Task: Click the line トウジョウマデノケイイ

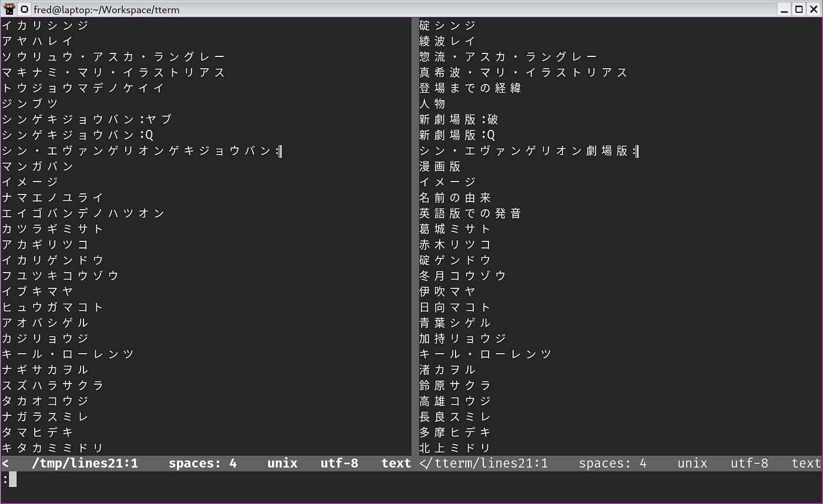Action: pos(83,88)
